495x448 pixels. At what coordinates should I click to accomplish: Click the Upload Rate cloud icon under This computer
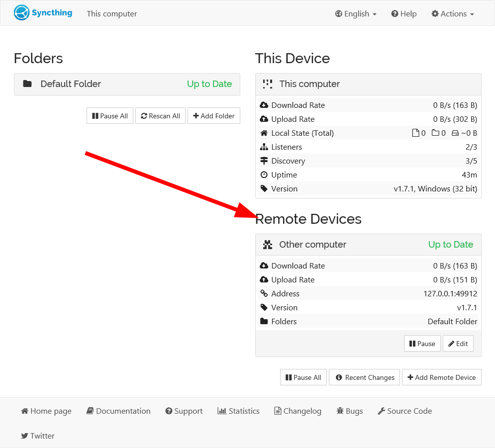(x=264, y=119)
